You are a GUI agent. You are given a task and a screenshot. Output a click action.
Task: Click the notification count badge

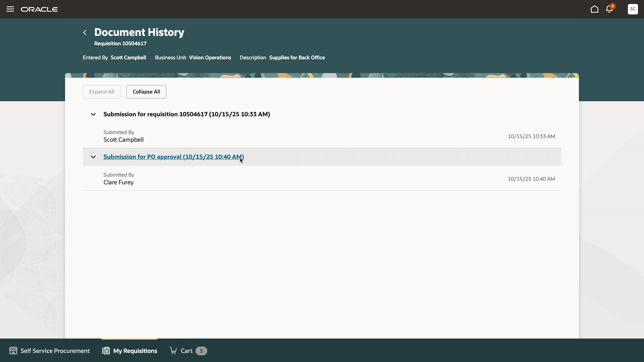point(612,6)
